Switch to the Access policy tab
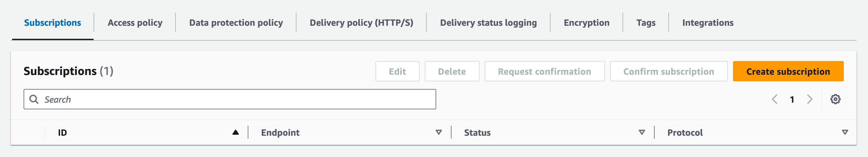This screenshot has height=157, width=868. coord(135,23)
